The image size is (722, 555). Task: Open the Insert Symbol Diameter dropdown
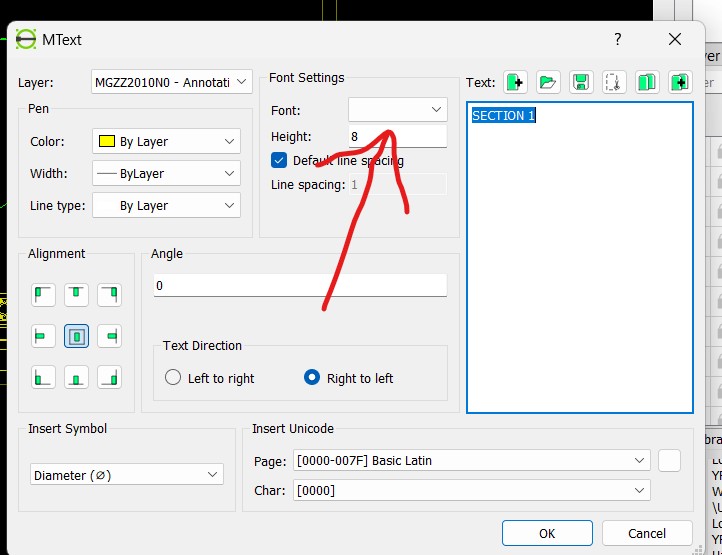(127, 475)
